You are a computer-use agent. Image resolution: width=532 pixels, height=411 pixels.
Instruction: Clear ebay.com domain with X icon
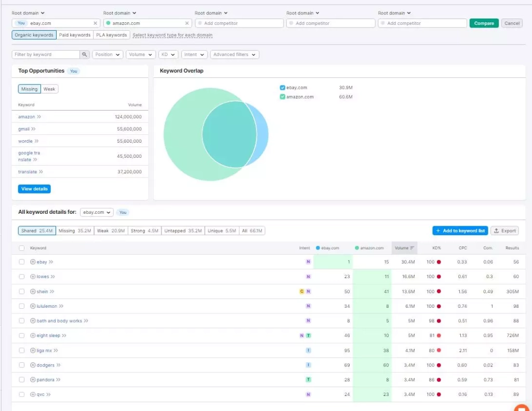tap(96, 23)
